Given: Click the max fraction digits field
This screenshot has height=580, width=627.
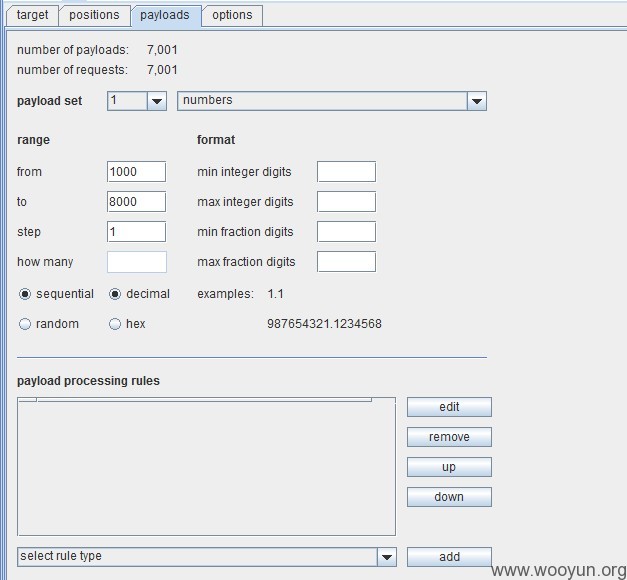Looking at the screenshot, I should tap(346, 262).
